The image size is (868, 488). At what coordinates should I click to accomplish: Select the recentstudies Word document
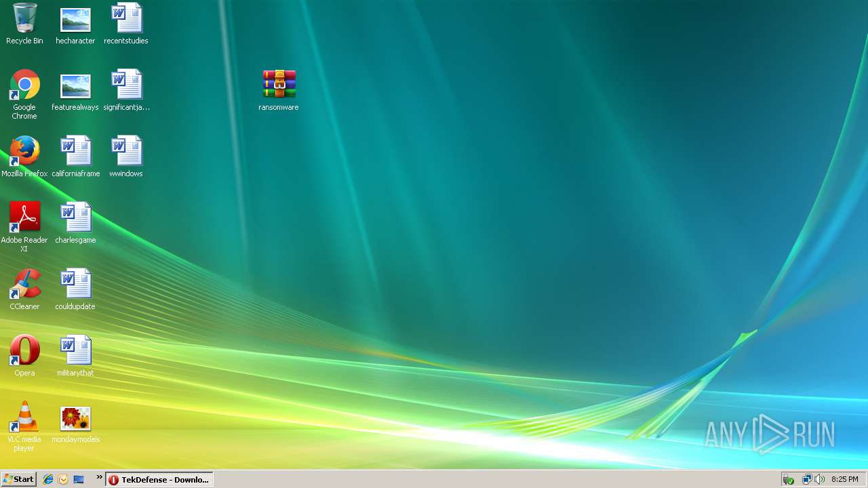point(126,24)
